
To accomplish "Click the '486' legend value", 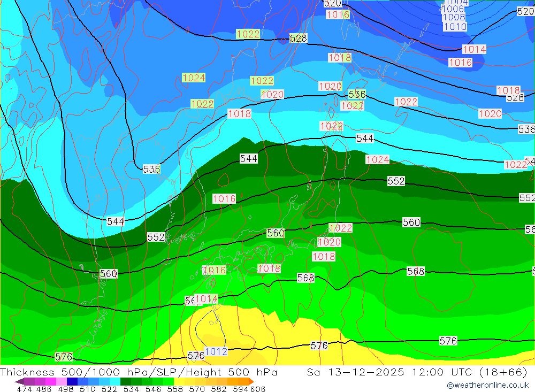I will [x=44, y=389].
